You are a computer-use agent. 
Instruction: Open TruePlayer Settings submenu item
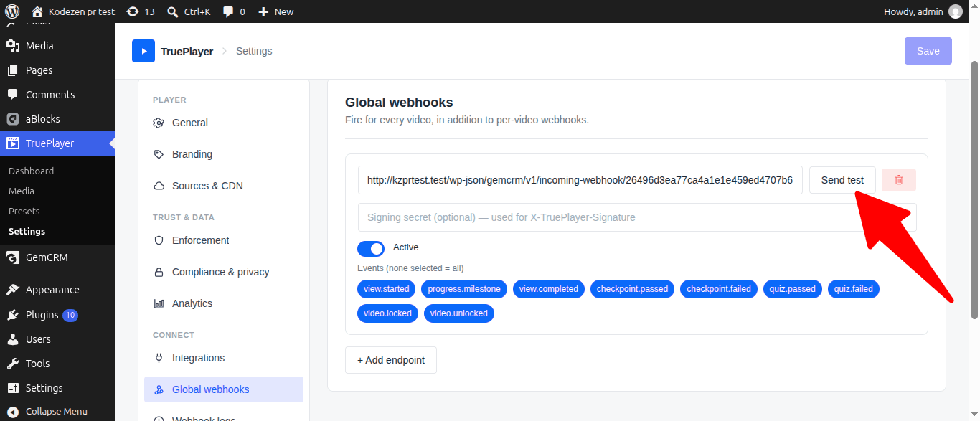27,231
